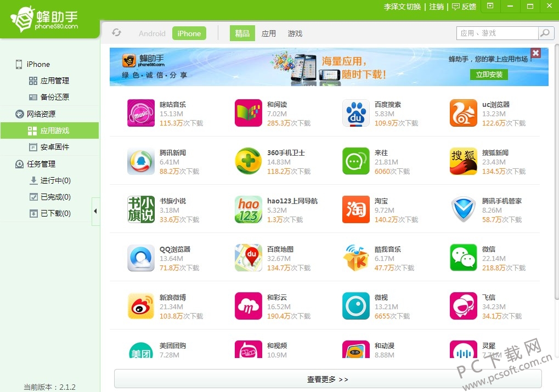Select the iPhone platform toggle
Viewport: 559px width, 392px height.
click(x=189, y=33)
